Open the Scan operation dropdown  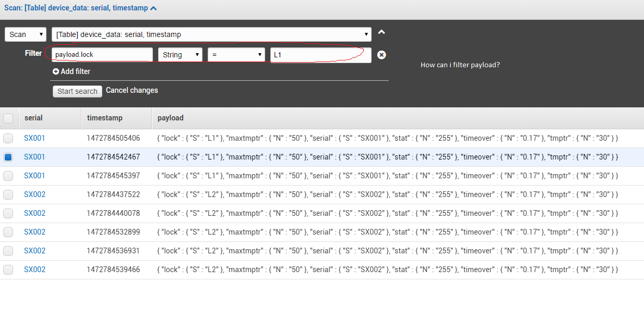[25, 34]
